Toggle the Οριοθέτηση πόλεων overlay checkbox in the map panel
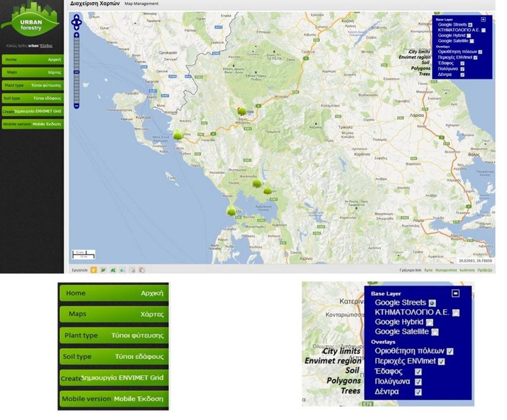507x420 pixels. (x=480, y=51)
